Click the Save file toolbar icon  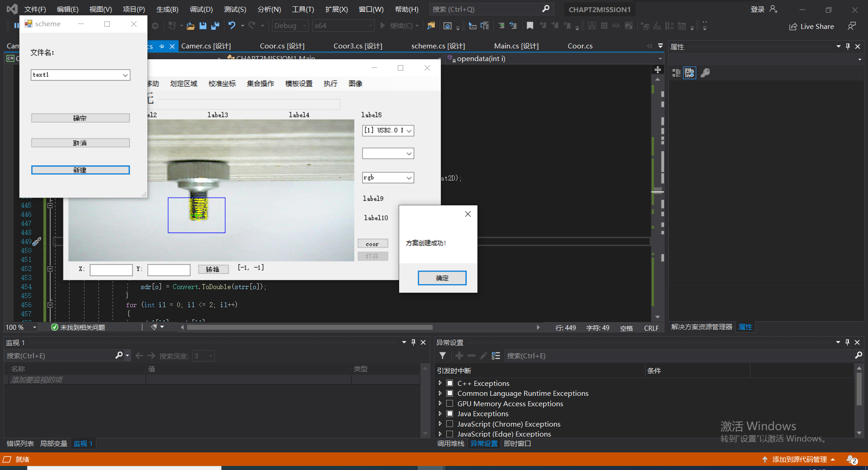point(203,26)
